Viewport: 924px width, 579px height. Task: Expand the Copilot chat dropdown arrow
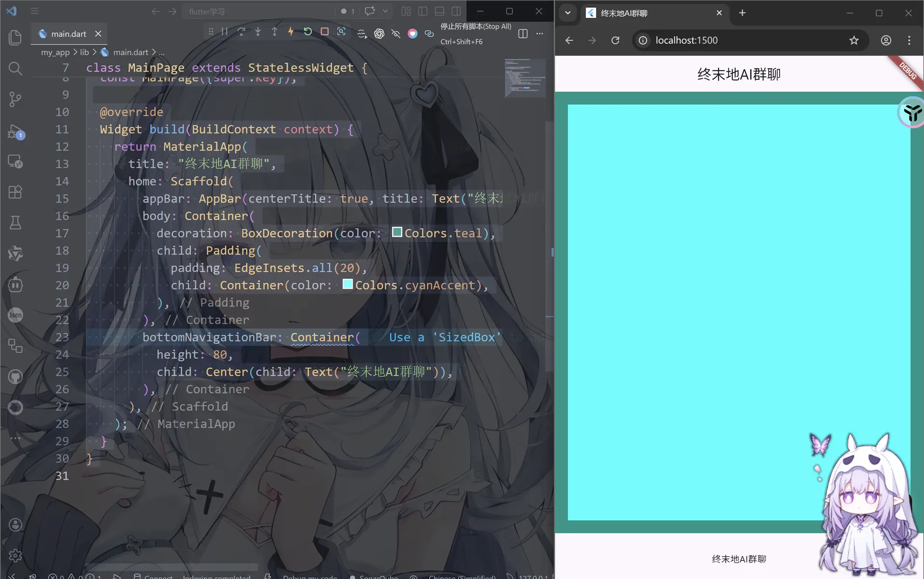point(385,11)
